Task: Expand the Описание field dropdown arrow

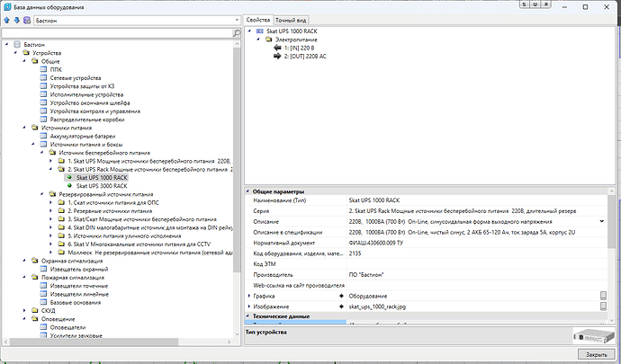Action: coord(601,220)
